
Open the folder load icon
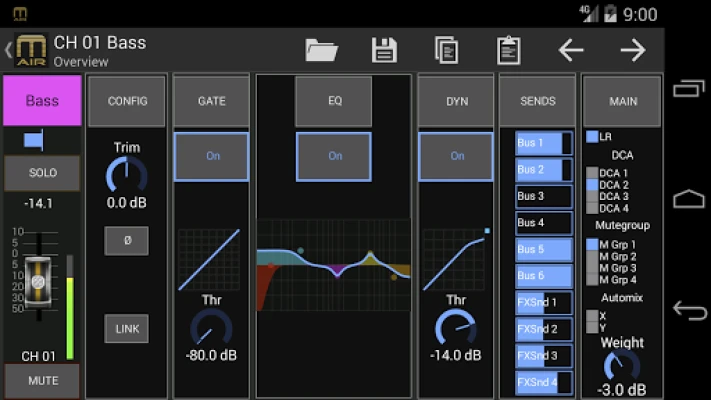[321, 50]
